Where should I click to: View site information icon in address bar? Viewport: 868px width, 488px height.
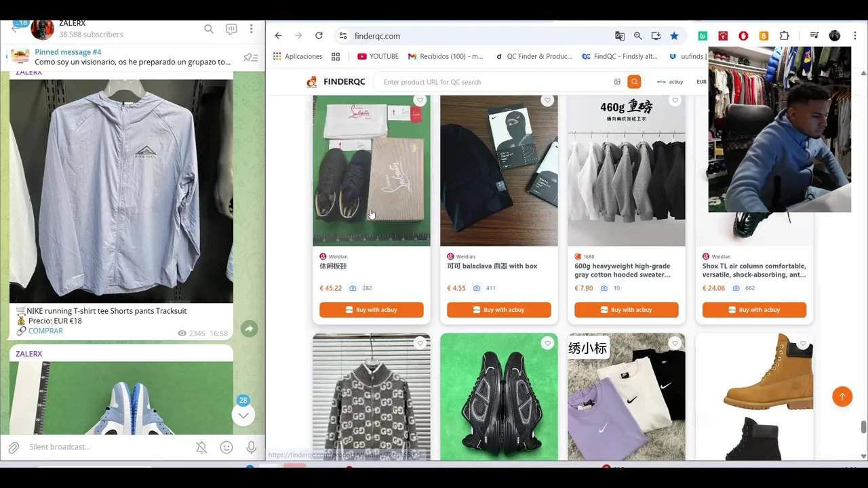[343, 36]
